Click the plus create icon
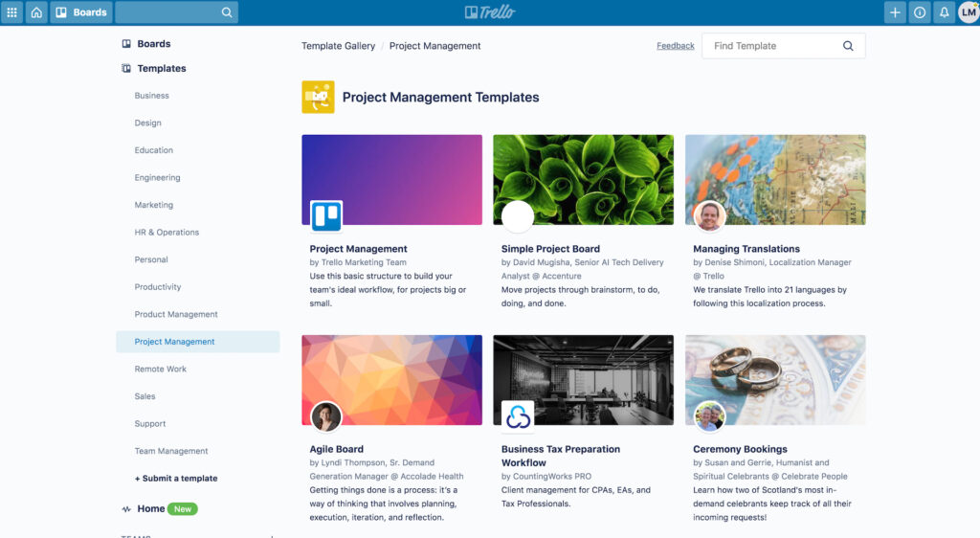 click(895, 12)
